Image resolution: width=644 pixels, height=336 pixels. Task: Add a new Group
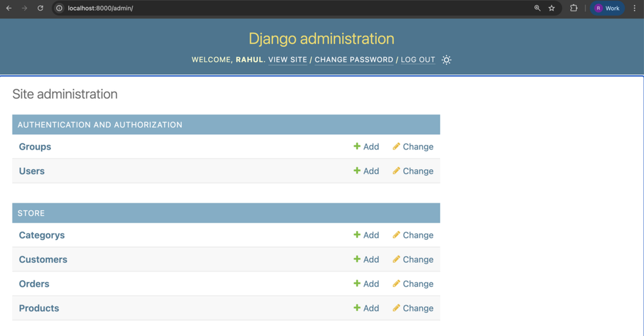[366, 147]
